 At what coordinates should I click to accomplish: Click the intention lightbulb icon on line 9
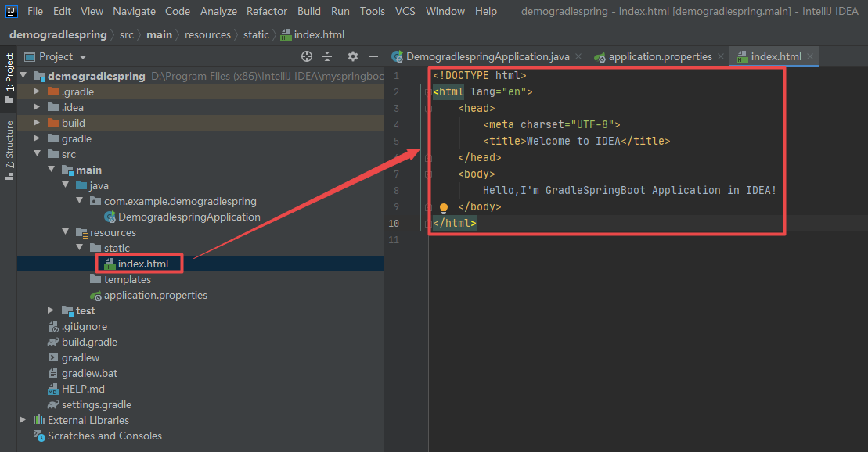(x=444, y=208)
